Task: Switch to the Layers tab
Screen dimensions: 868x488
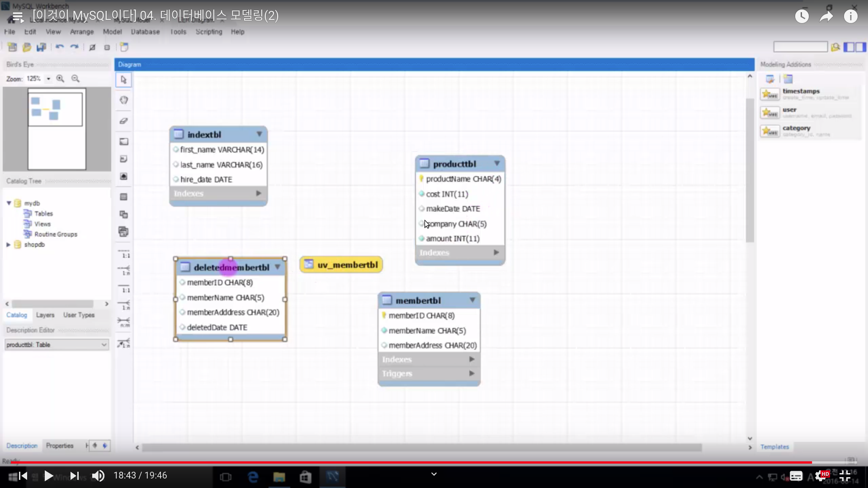Action: pyautogui.click(x=45, y=315)
